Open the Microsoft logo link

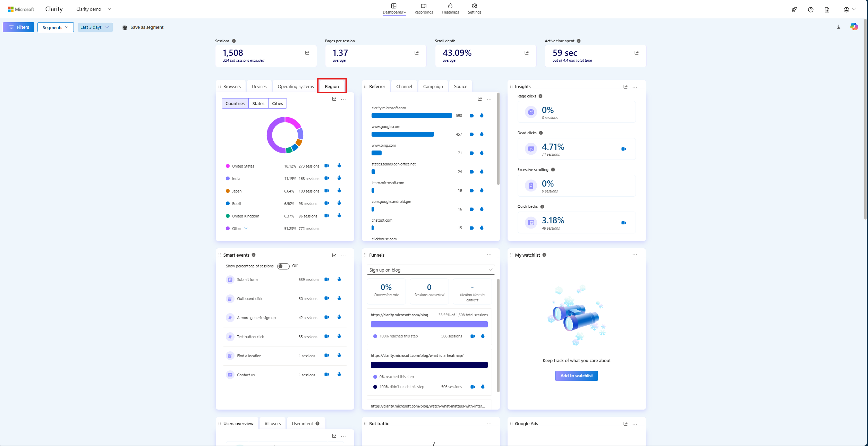tap(21, 9)
